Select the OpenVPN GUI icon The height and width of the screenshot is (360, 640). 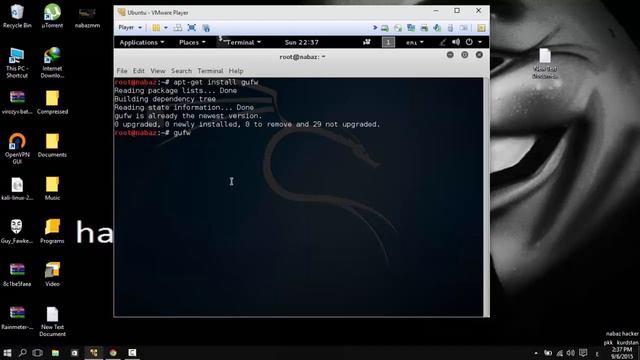point(17,149)
